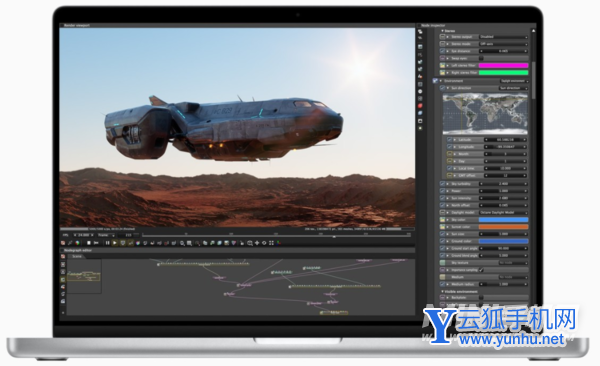
Task: Click the red sphere icon in inspector sidebar
Action: click(x=420, y=106)
